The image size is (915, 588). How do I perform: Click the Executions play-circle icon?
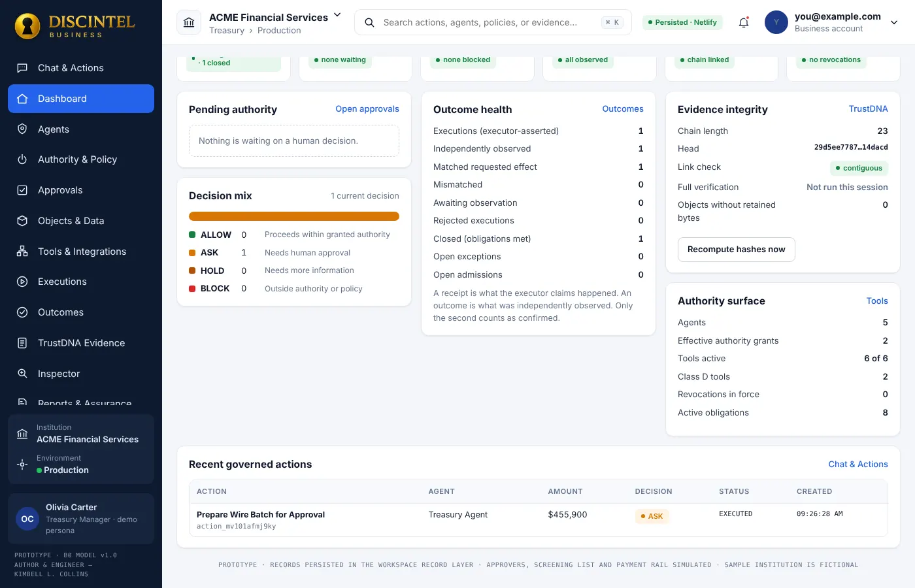point(22,282)
